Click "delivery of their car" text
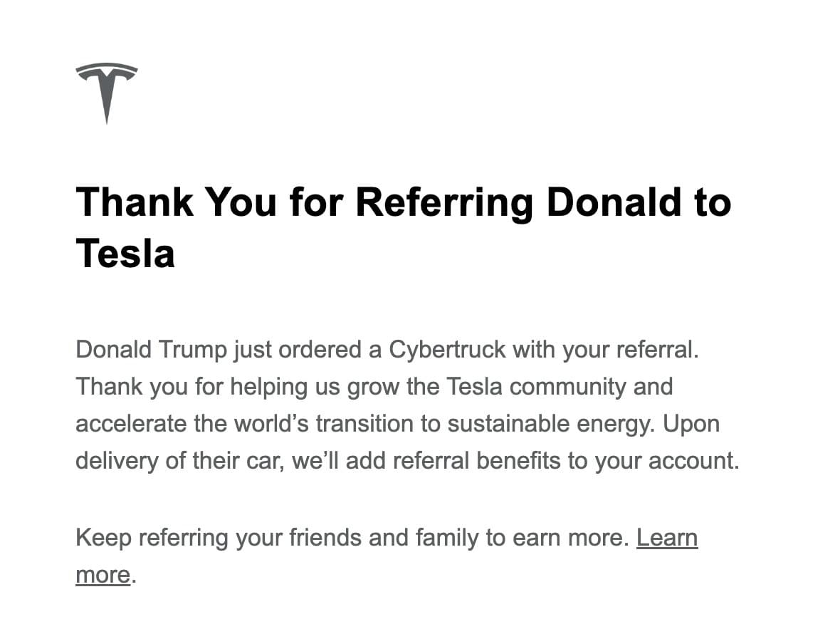 click(x=179, y=461)
